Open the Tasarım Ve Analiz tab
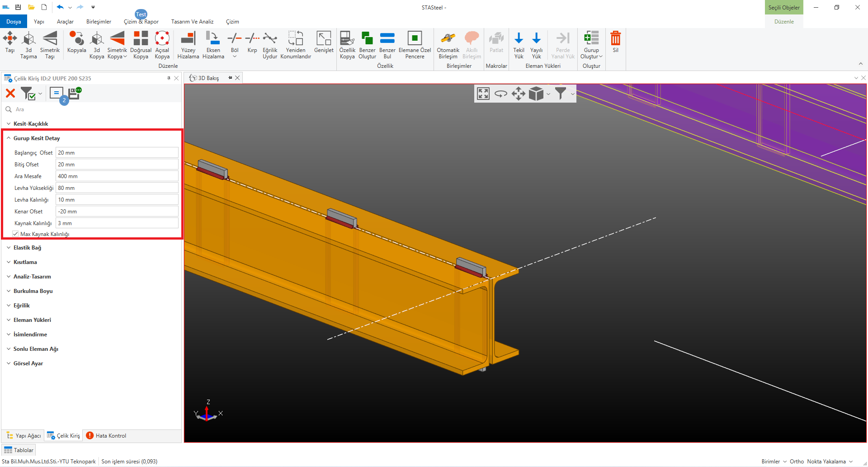The height and width of the screenshot is (467, 868). (192, 22)
